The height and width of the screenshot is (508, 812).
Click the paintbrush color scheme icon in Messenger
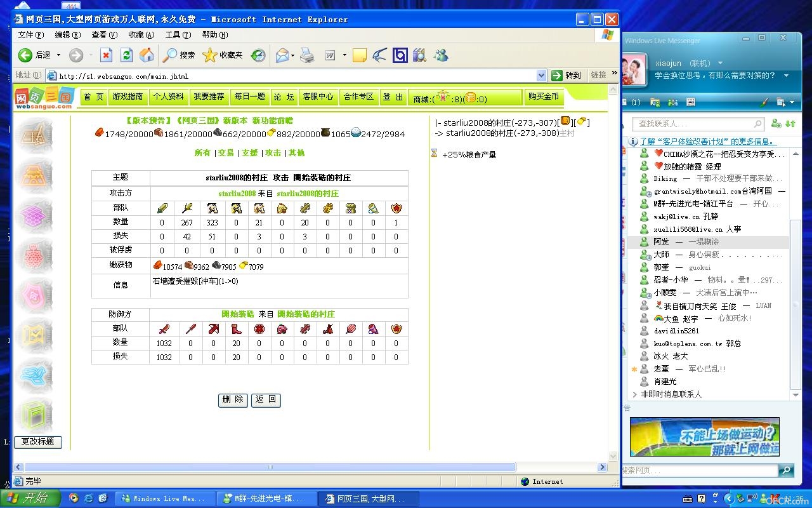765,102
